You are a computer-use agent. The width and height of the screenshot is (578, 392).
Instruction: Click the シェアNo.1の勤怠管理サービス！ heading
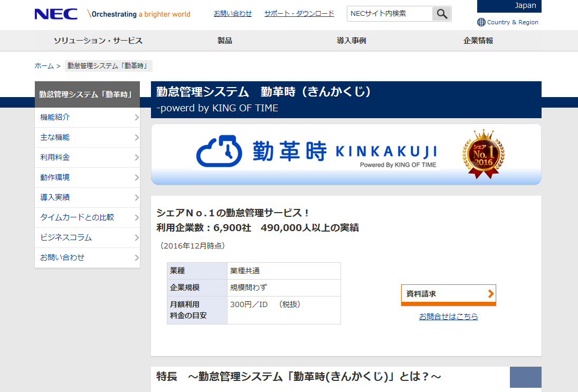[x=233, y=213]
